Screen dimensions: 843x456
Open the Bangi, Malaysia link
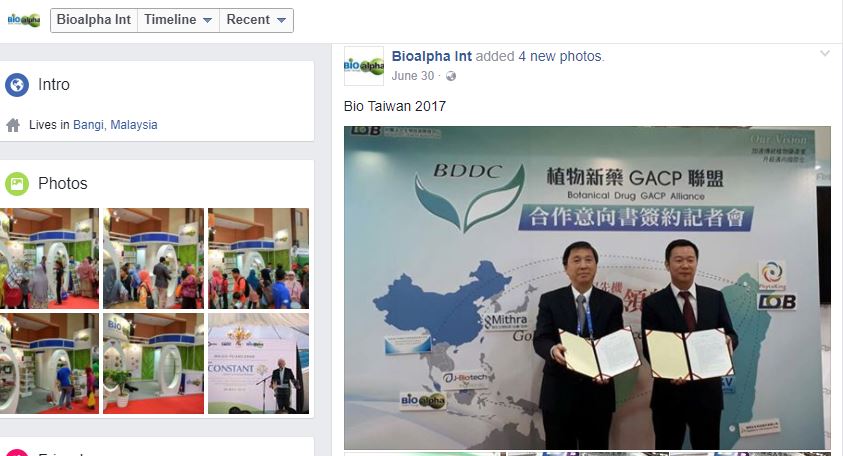pyautogui.click(x=115, y=125)
